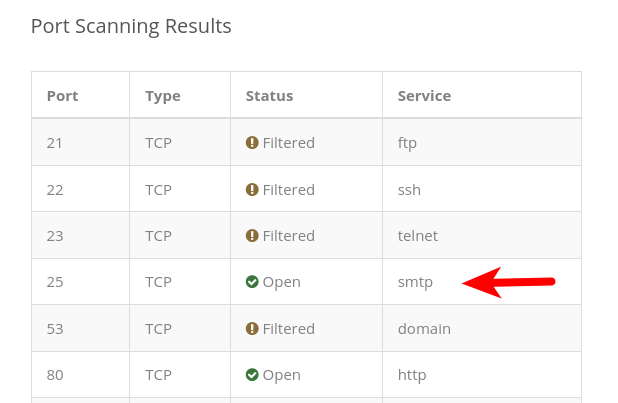
Task: Click the Filtered warning icon for port 23
Action: (252, 236)
